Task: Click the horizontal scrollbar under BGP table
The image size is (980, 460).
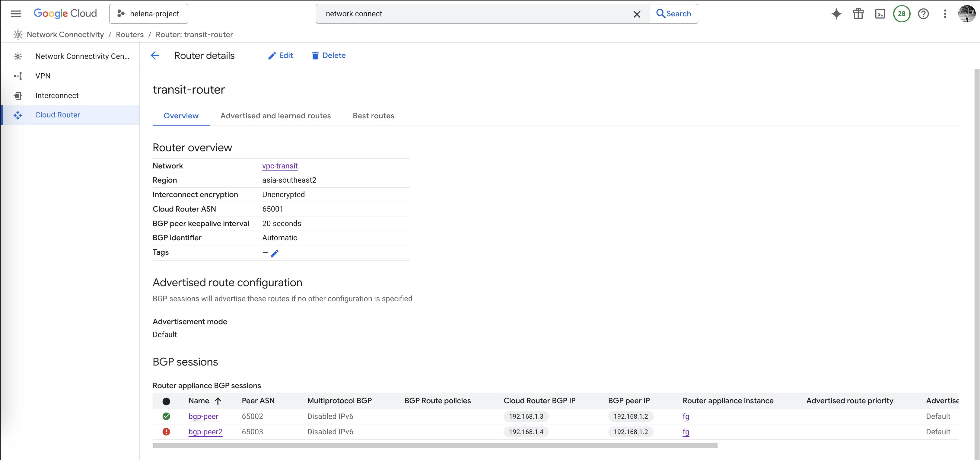Action: pyautogui.click(x=434, y=445)
